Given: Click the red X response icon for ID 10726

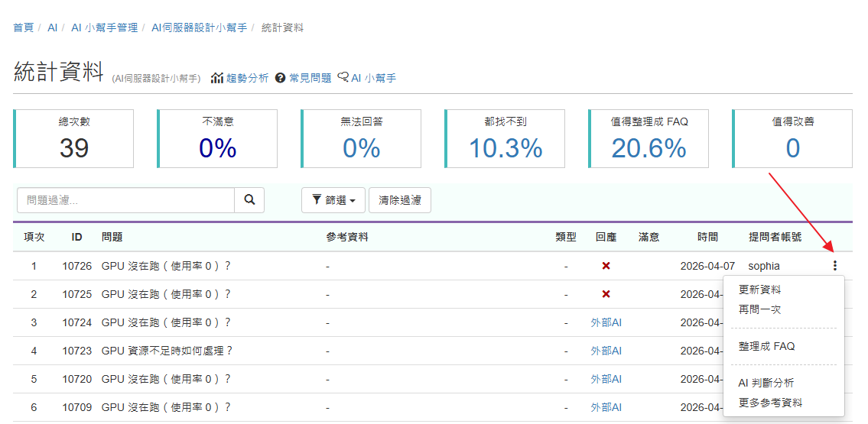Looking at the screenshot, I should coord(606,266).
